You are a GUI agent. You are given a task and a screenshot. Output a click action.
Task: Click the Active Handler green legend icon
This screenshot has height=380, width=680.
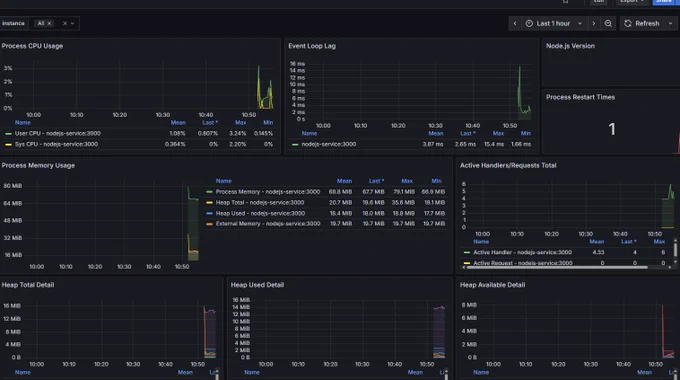click(x=467, y=252)
